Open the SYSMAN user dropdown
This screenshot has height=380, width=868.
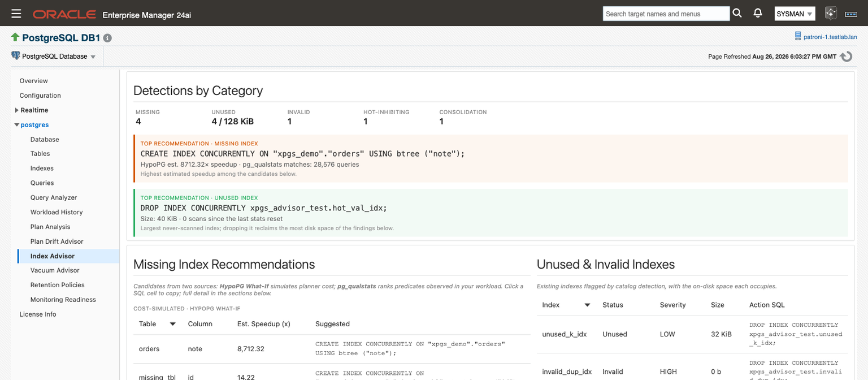(x=795, y=14)
